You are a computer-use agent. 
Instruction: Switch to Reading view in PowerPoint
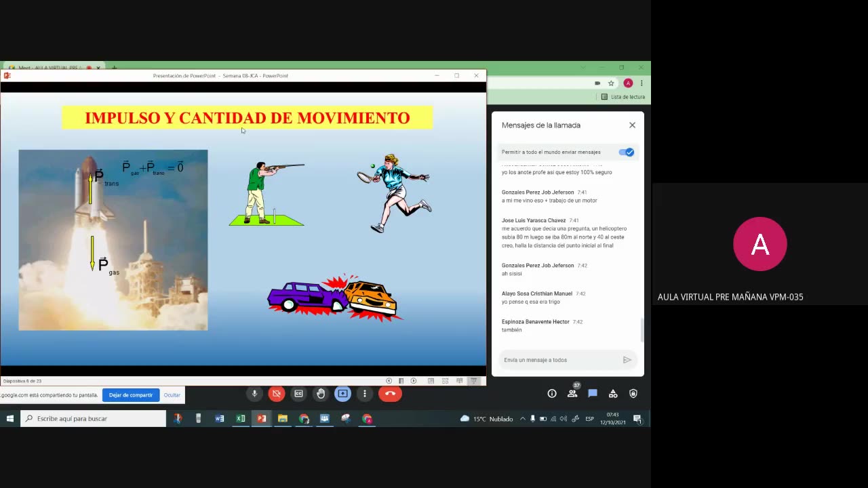coord(460,381)
